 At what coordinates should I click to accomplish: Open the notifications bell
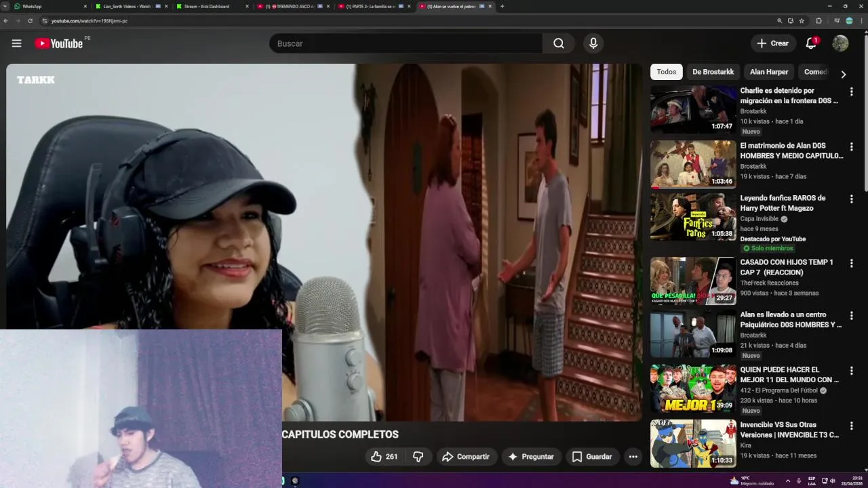811,43
